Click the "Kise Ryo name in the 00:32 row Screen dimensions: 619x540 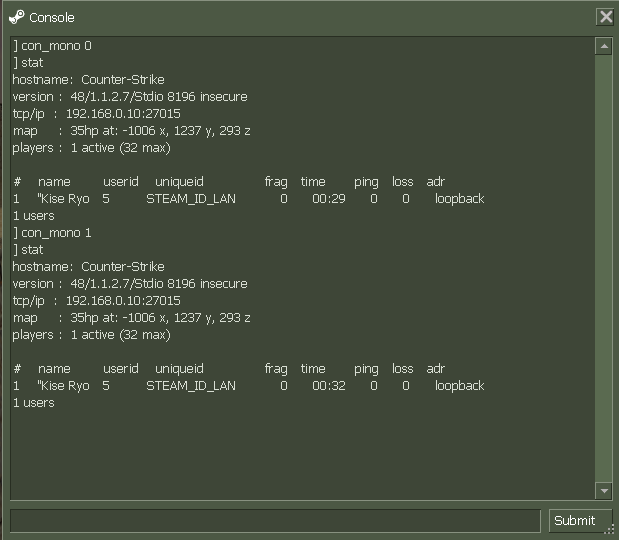click(x=63, y=386)
